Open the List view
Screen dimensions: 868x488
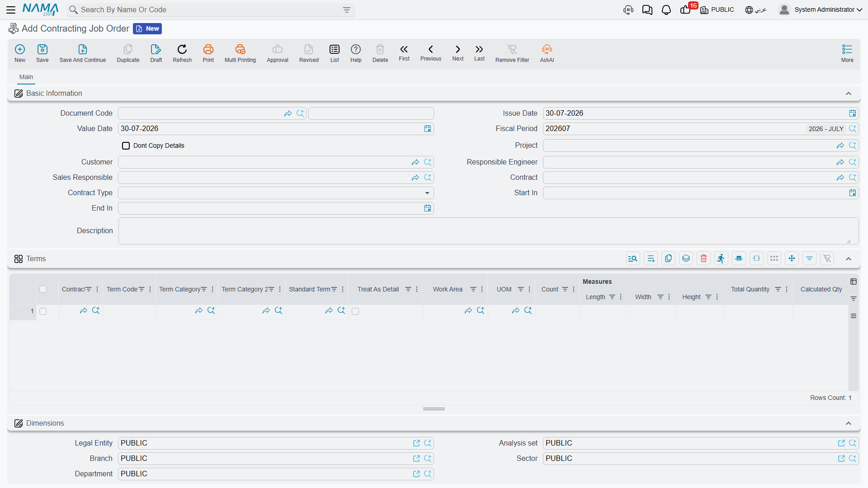pos(335,53)
